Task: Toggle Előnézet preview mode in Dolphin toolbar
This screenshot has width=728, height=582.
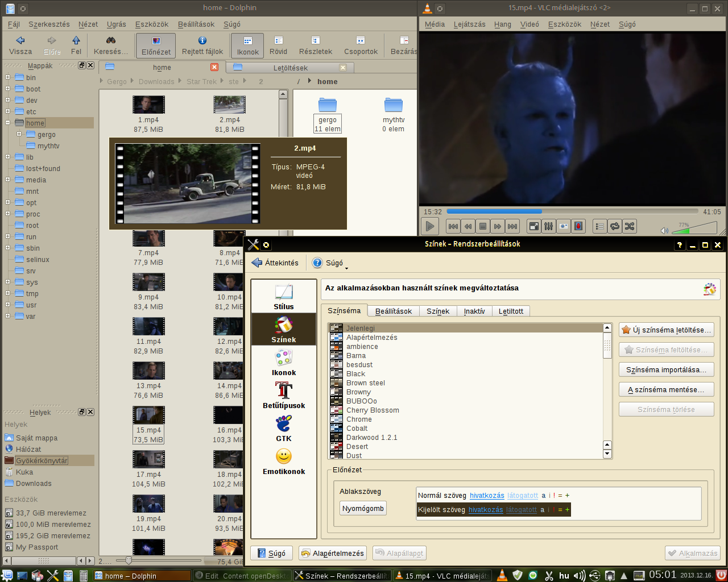Action: click(x=156, y=45)
